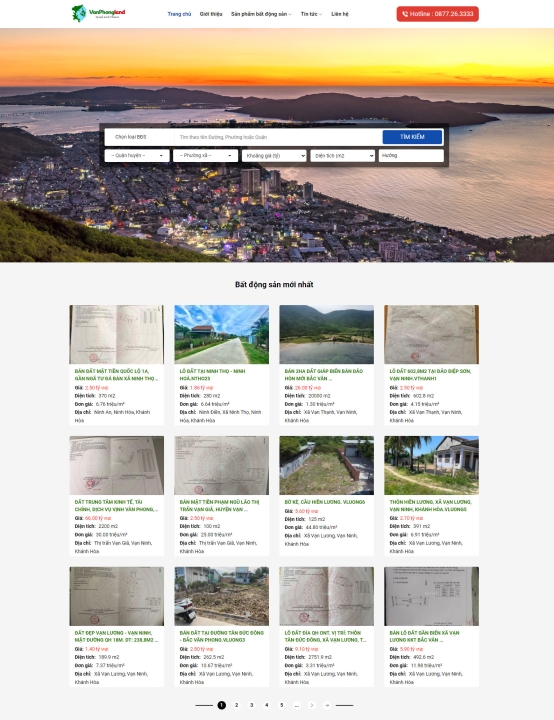Image resolution: width=554 pixels, height=720 pixels.
Task: Open document photo of Lô đất 602,8m2 listing
Action: [x=431, y=334]
